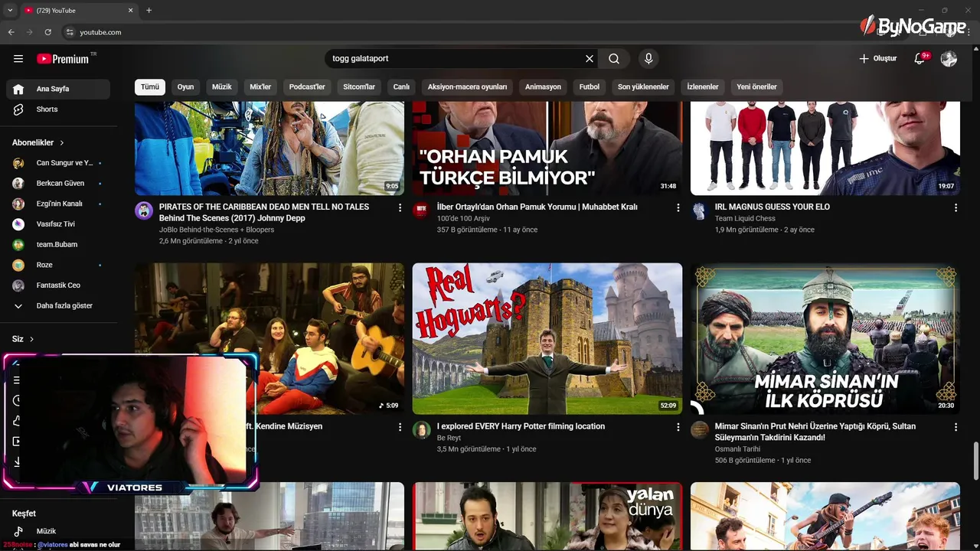Click the magnifier search button
The height and width of the screenshot is (551, 980).
(614, 59)
